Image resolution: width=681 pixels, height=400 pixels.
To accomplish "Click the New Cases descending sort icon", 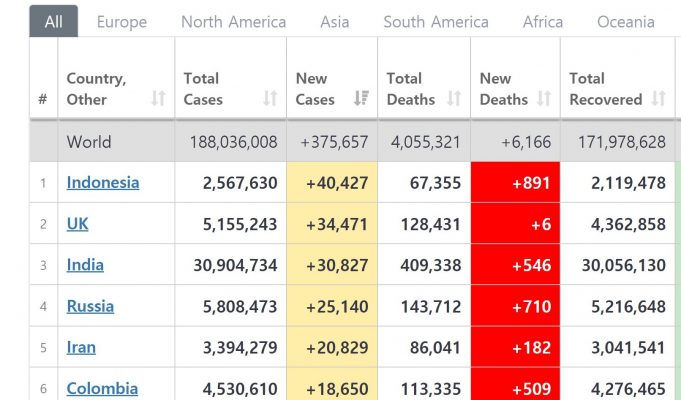I will (361, 99).
